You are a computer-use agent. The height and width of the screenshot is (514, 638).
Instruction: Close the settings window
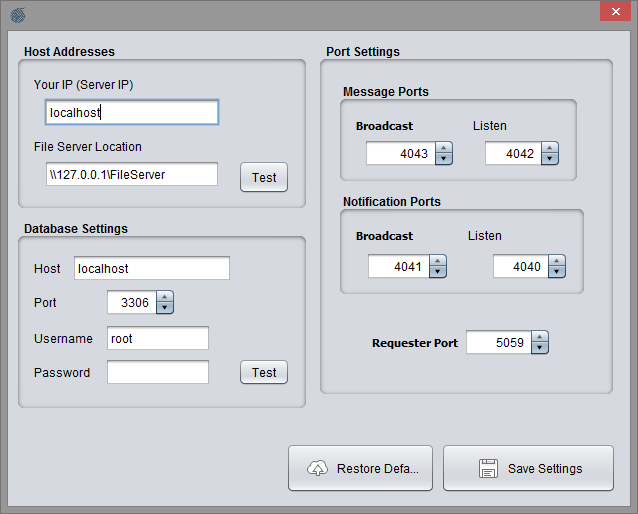coord(613,12)
